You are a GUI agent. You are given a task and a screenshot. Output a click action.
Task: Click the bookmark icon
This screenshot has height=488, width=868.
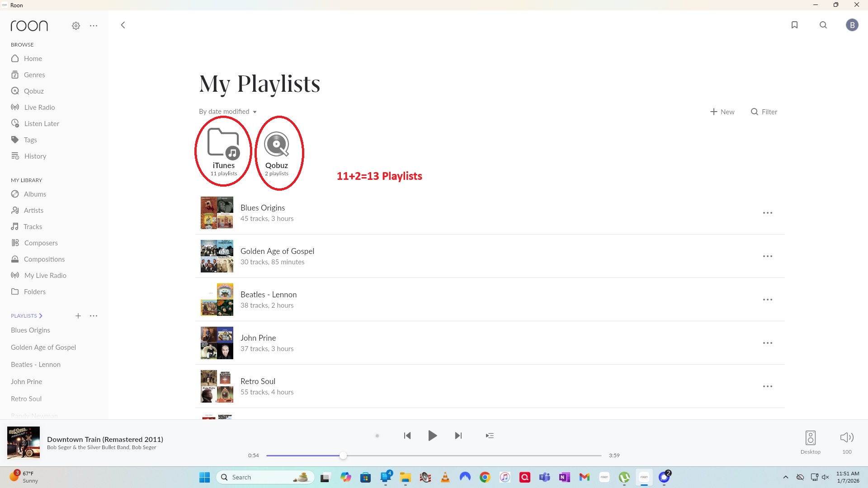coord(794,25)
